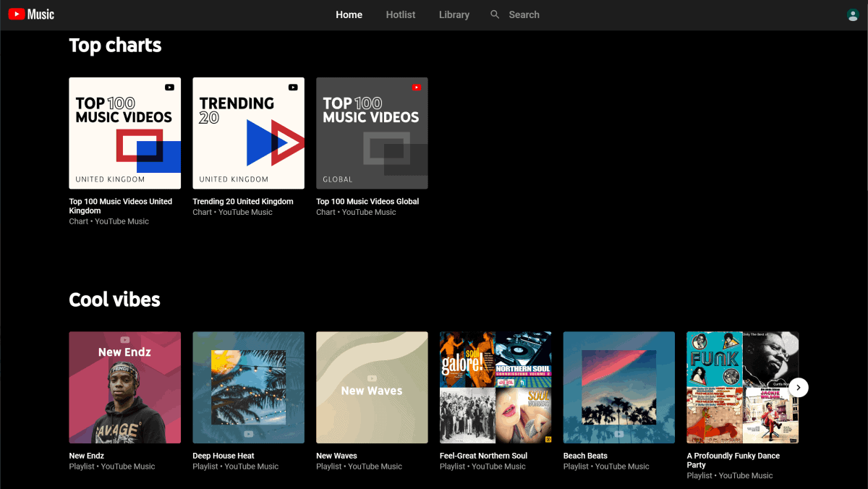Screen dimensions: 868x489
Task: Click YouTube Music under Profoundly Funky Dance Party
Action: (x=746, y=476)
